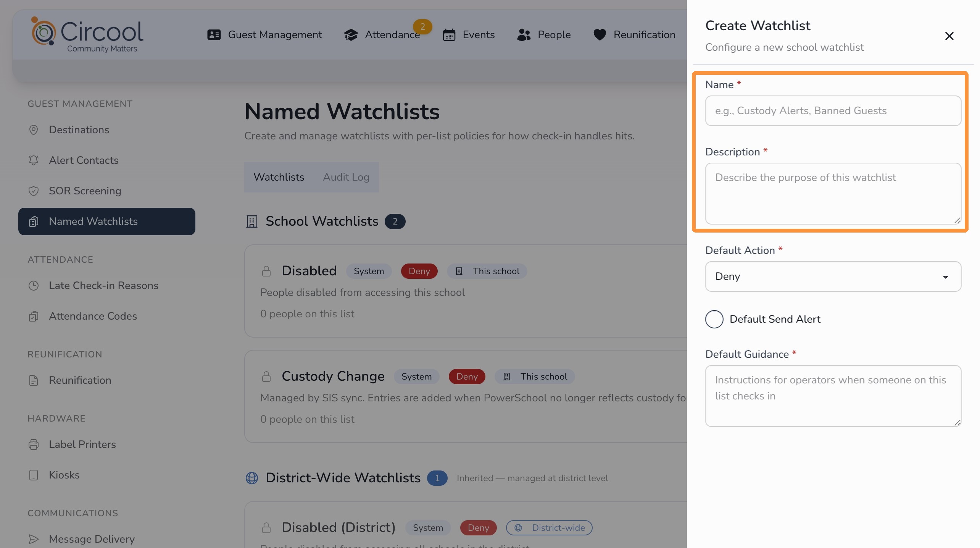
Task: Click the School Watchlists count badge
Action: (395, 221)
